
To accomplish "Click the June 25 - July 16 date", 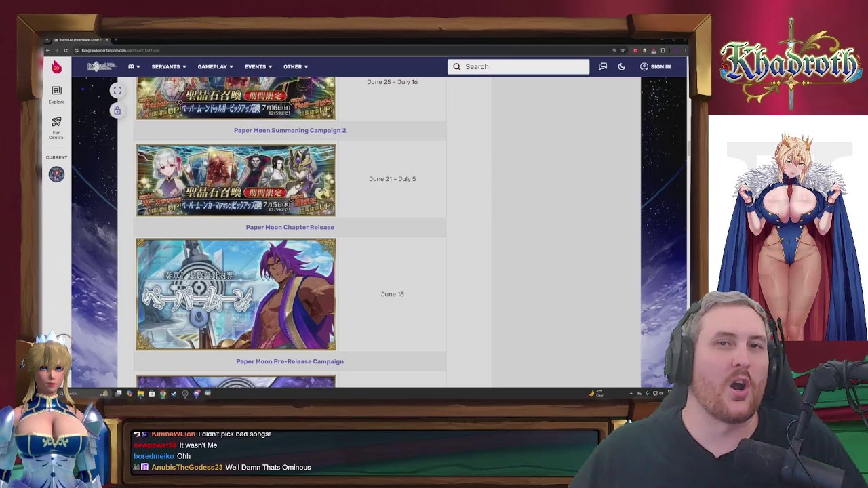I will pyautogui.click(x=392, y=82).
